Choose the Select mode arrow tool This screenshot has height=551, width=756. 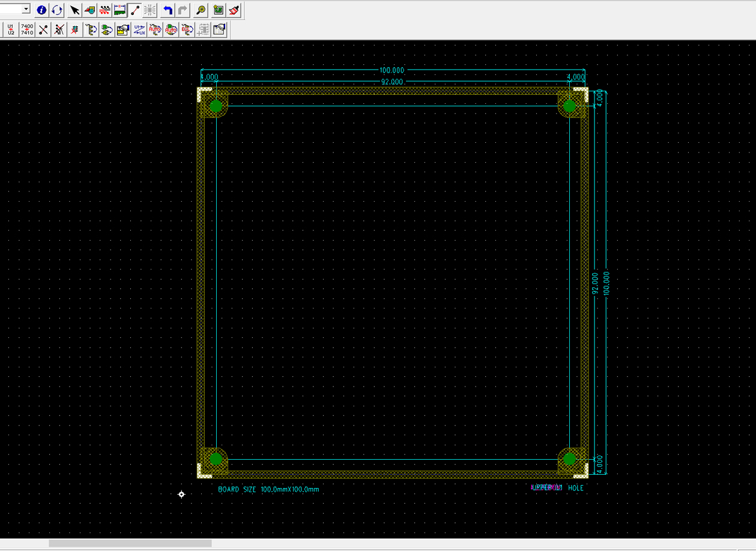click(x=74, y=10)
